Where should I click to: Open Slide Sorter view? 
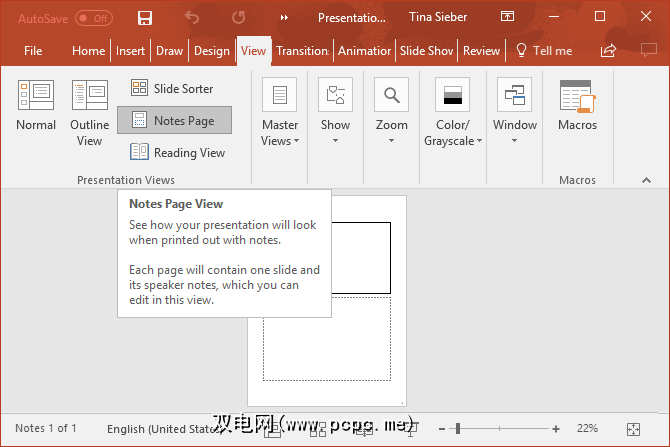[172, 88]
